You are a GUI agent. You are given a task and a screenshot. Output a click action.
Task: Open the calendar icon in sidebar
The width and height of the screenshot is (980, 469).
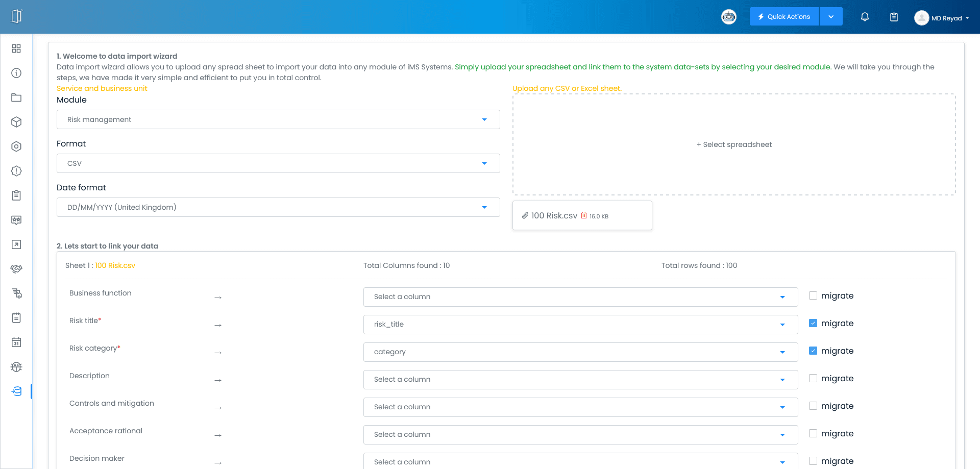[x=16, y=342]
